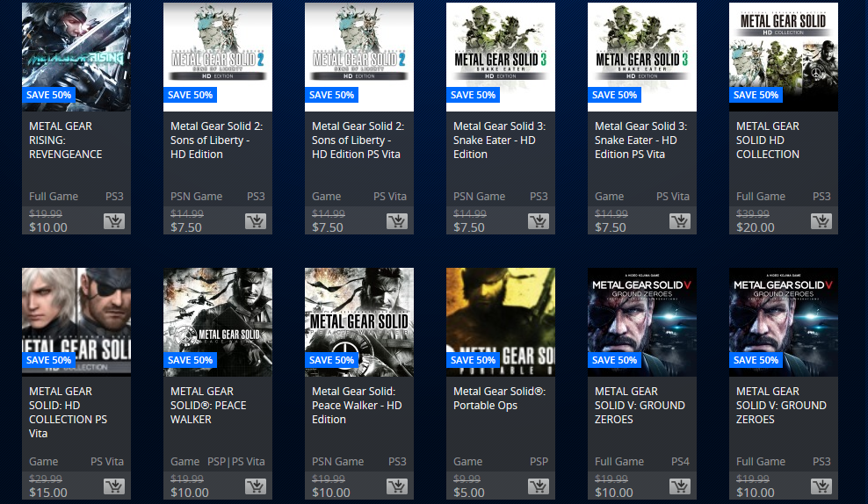Open 'Metal Gear Solid®: Portable Ops' title

(x=499, y=399)
